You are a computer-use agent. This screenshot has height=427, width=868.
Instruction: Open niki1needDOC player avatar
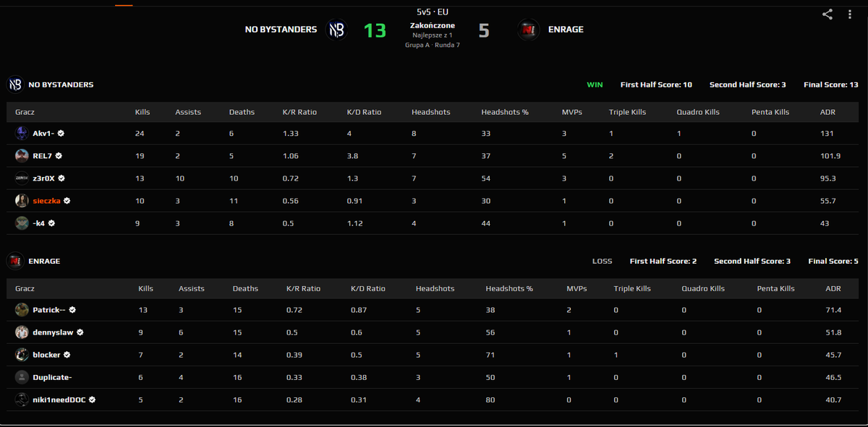tap(22, 399)
